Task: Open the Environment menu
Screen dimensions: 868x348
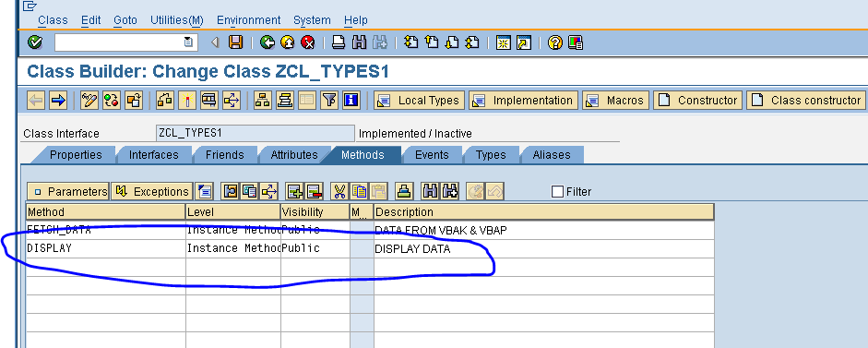Action: coord(248,20)
